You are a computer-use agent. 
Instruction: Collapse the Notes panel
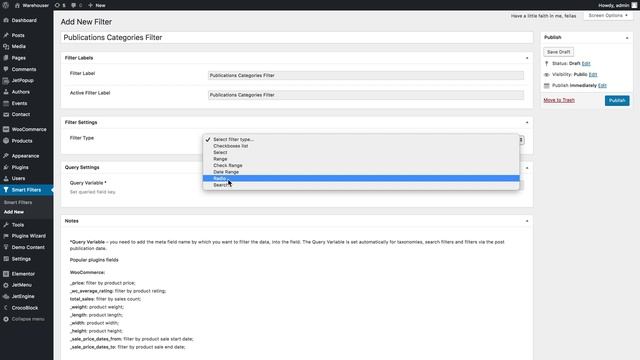[527, 221]
